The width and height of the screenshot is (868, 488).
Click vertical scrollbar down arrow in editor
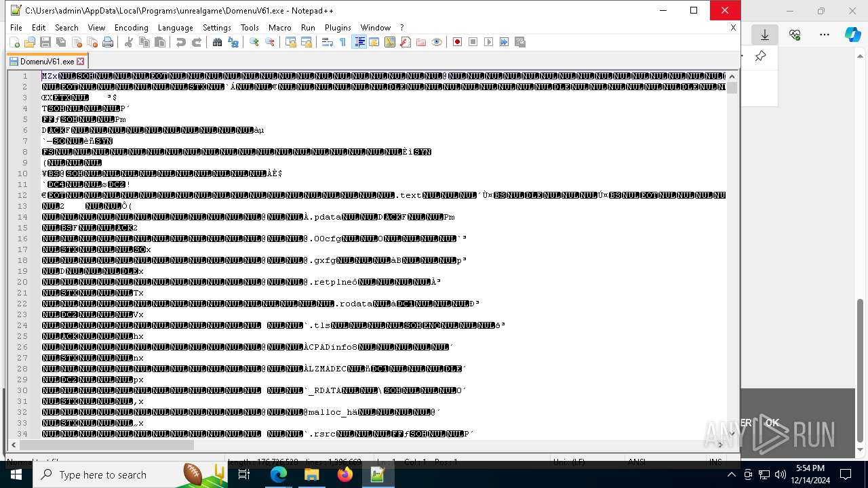[732, 434]
